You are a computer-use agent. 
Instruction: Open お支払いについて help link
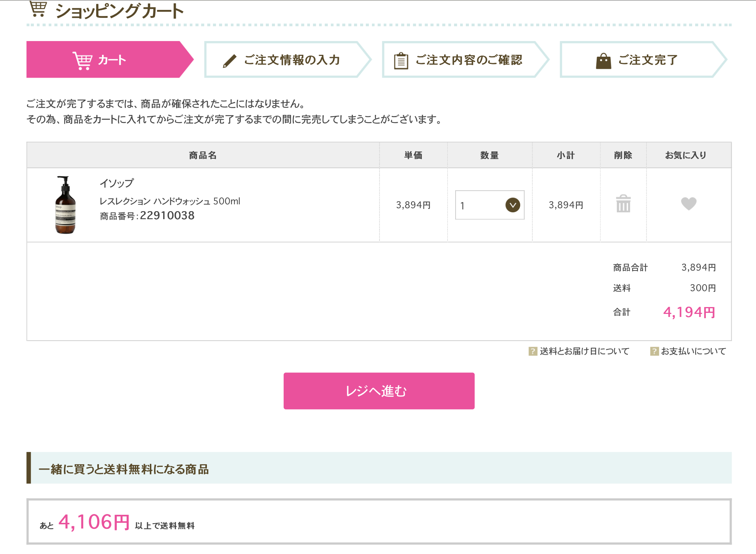694,351
